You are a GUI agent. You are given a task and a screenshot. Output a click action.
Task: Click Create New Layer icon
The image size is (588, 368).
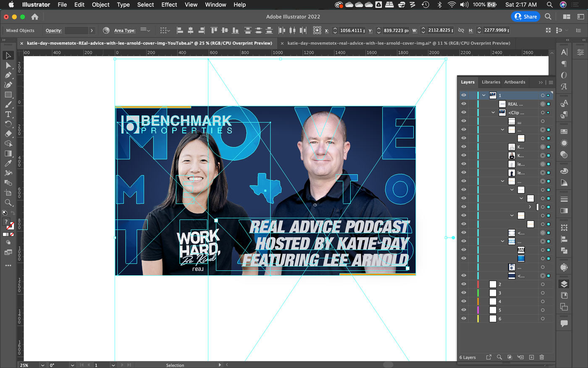coord(531,357)
